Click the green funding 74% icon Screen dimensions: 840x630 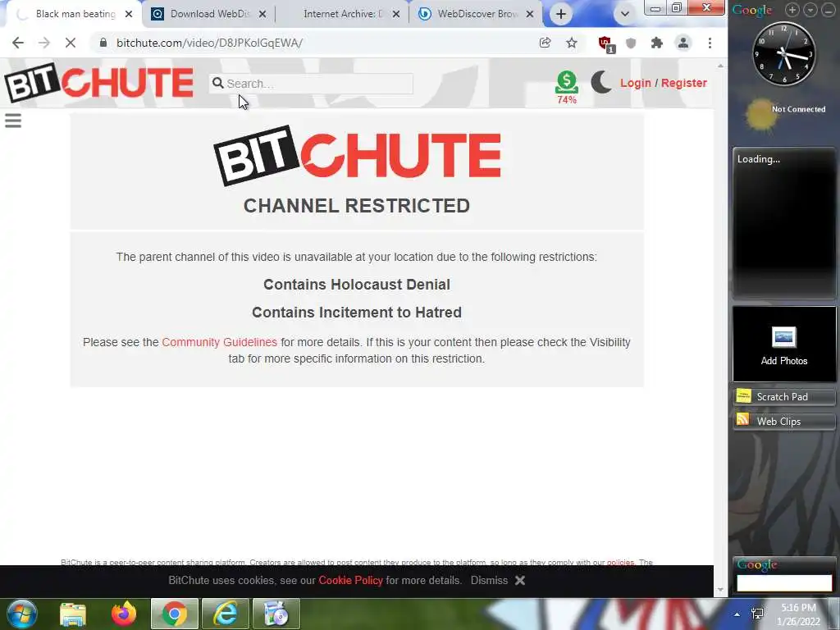(566, 87)
